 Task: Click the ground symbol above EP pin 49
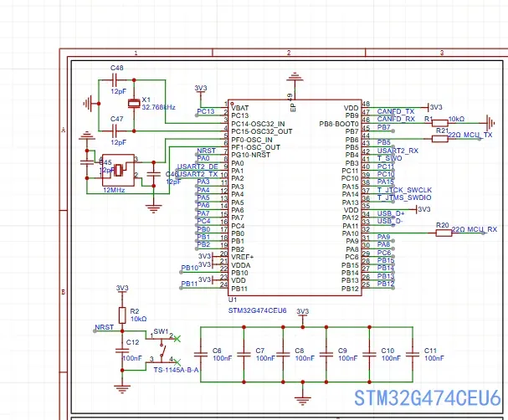tap(295, 78)
